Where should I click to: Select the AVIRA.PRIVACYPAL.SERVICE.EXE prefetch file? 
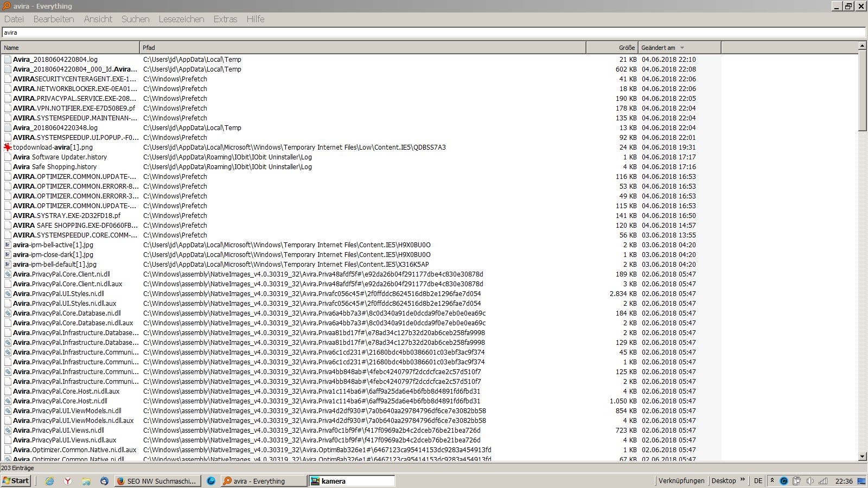pyautogui.click(x=75, y=99)
